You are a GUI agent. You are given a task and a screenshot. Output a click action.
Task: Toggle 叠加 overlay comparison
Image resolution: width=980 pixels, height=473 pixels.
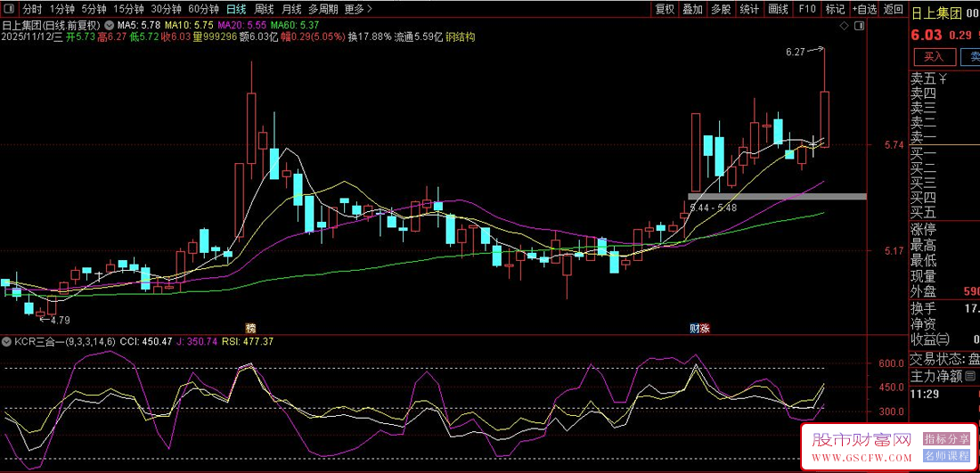pyautogui.click(x=692, y=9)
